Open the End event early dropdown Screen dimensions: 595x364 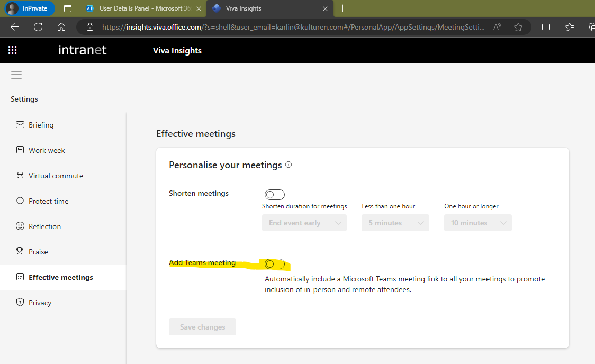coord(304,223)
